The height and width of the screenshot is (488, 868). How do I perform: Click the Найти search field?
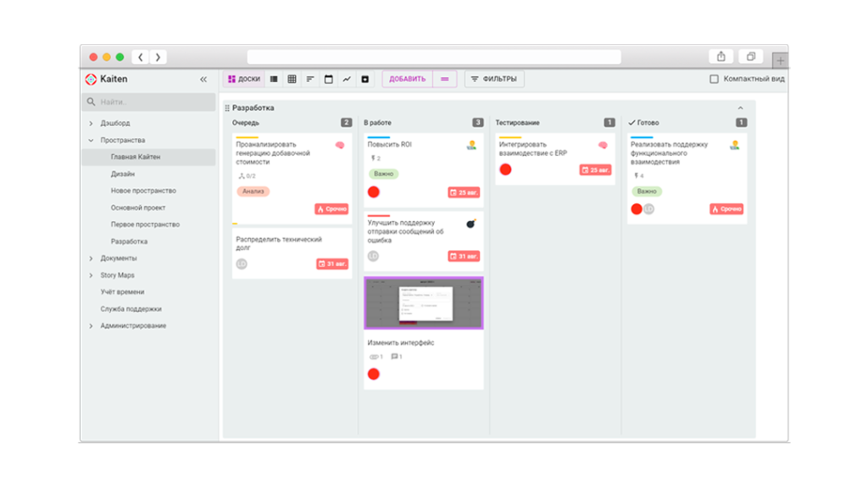click(149, 103)
